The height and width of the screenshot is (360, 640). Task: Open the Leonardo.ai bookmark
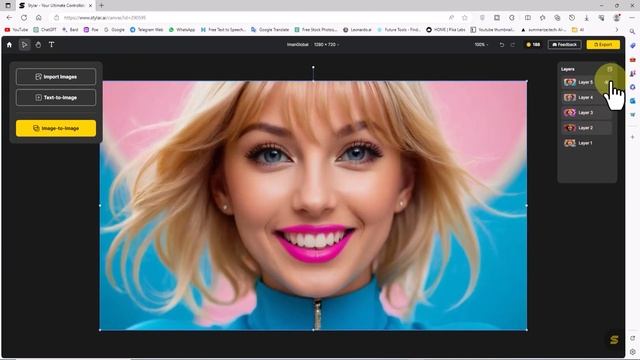click(x=357, y=30)
